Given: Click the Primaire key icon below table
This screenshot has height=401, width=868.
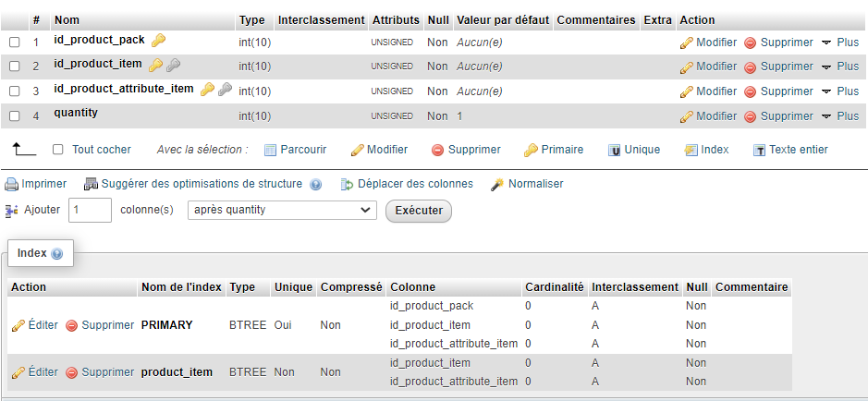Looking at the screenshot, I should pos(531,151).
